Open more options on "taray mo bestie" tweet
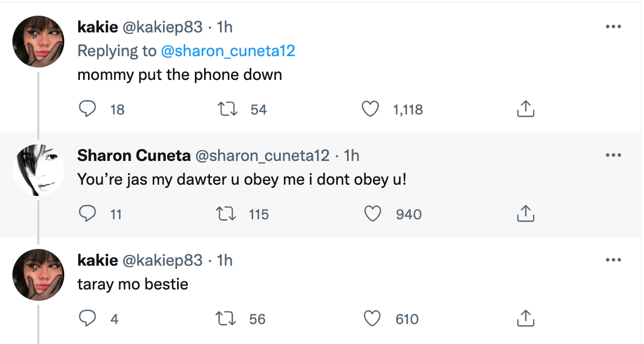 [613, 260]
